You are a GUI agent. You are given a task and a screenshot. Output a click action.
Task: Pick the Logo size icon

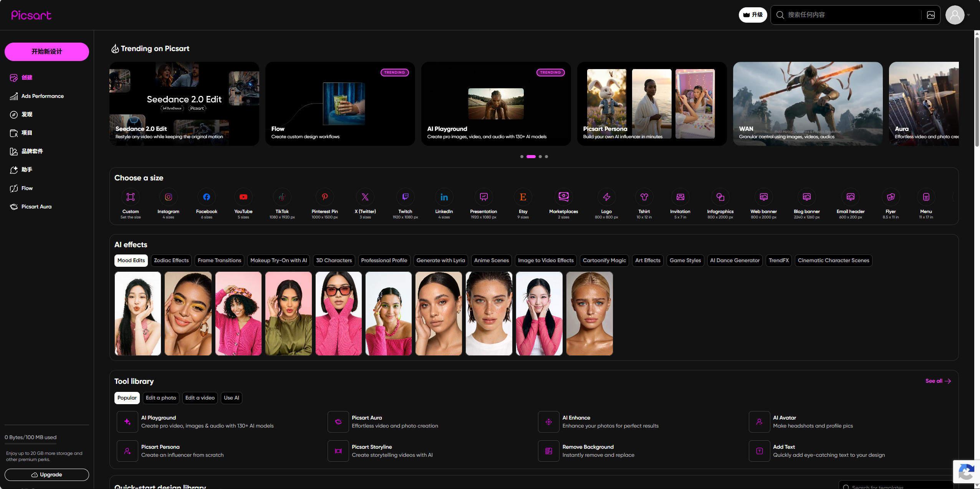(607, 197)
